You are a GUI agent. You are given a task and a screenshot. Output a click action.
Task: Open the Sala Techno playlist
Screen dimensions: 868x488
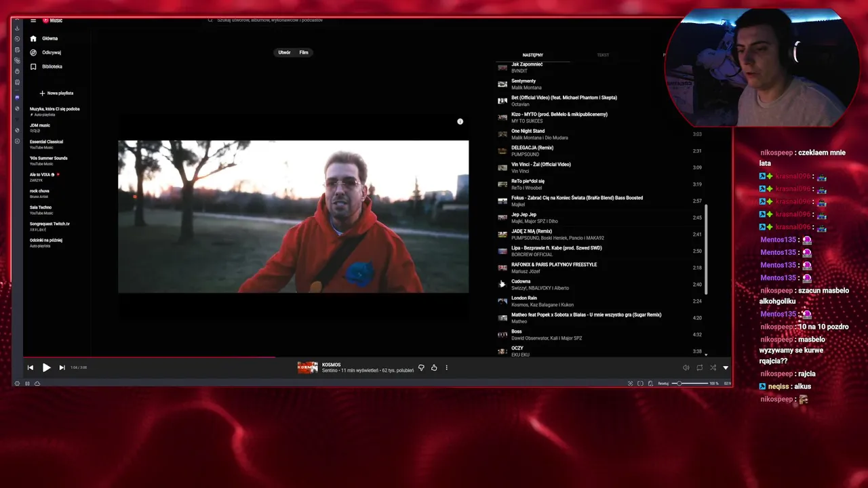[x=41, y=210]
